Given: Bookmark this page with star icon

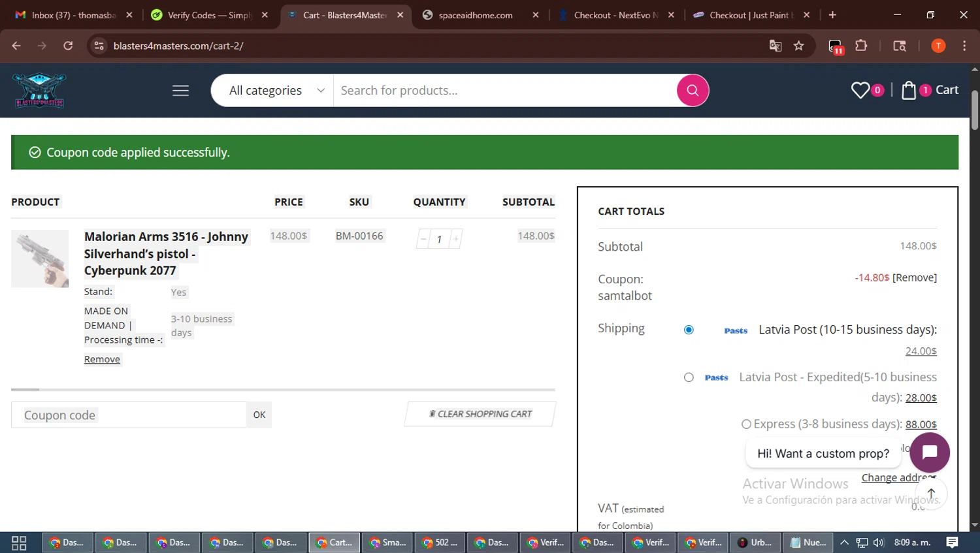Looking at the screenshot, I should pos(798,46).
